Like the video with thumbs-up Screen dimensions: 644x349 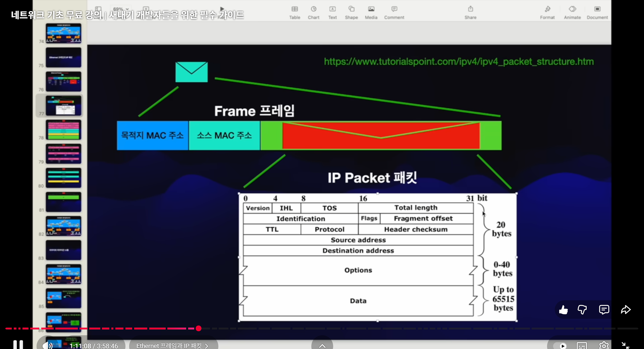pyautogui.click(x=563, y=309)
